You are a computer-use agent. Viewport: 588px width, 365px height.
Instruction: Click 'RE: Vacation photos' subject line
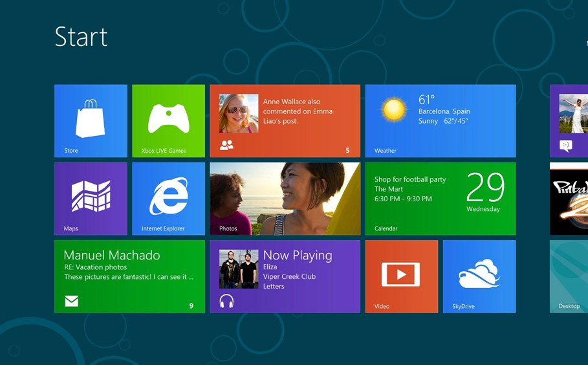point(96,267)
